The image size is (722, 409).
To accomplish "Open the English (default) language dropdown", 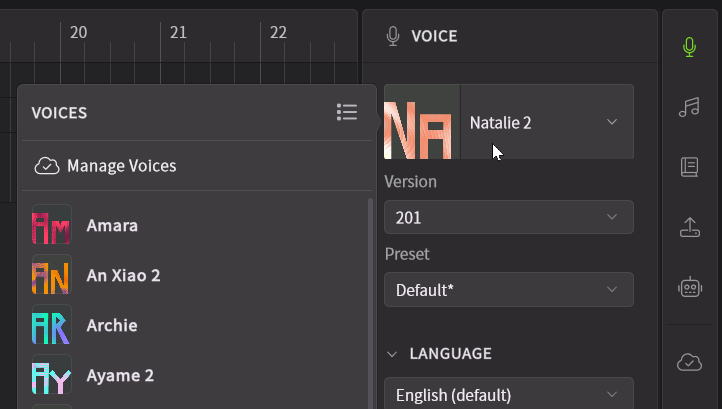I will 509,394.
